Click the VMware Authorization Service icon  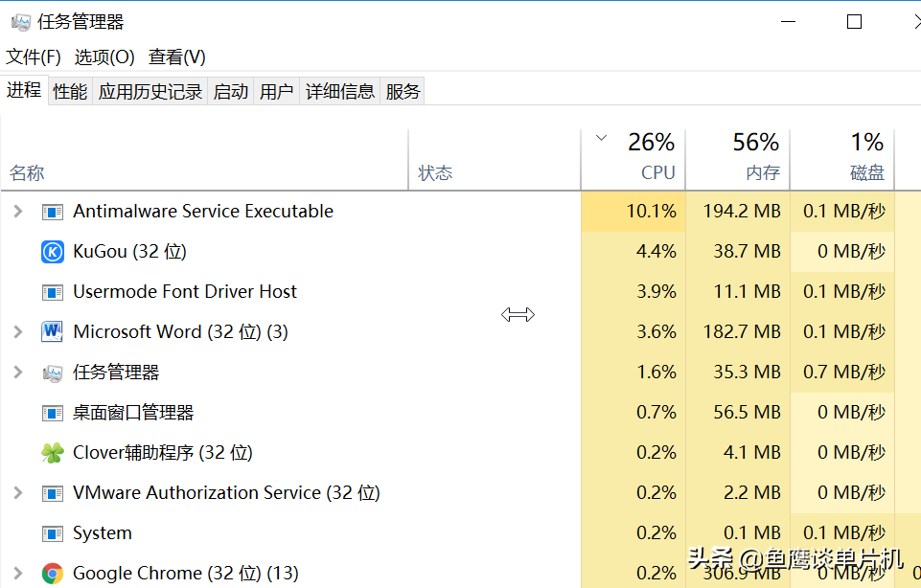pos(53,493)
